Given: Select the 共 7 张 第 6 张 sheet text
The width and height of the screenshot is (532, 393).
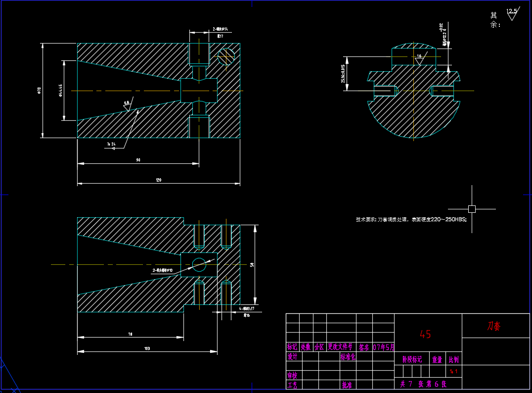Looking at the screenshot, I should (x=423, y=384).
